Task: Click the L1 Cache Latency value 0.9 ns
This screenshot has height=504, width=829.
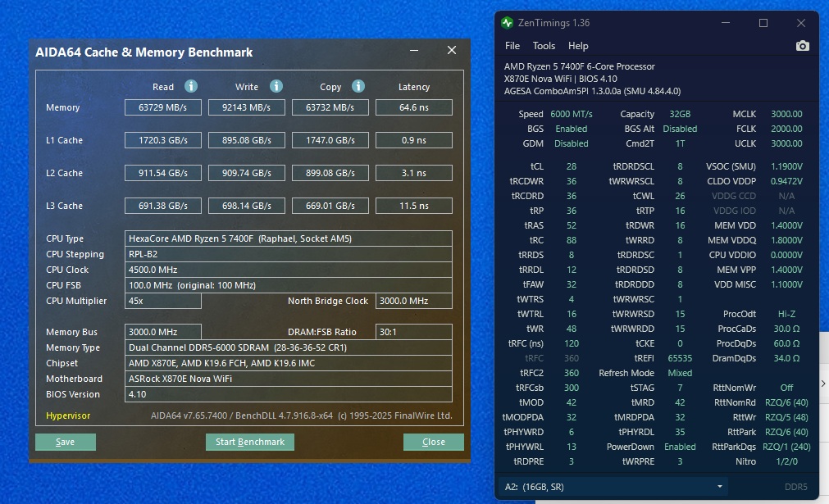Action: point(414,140)
